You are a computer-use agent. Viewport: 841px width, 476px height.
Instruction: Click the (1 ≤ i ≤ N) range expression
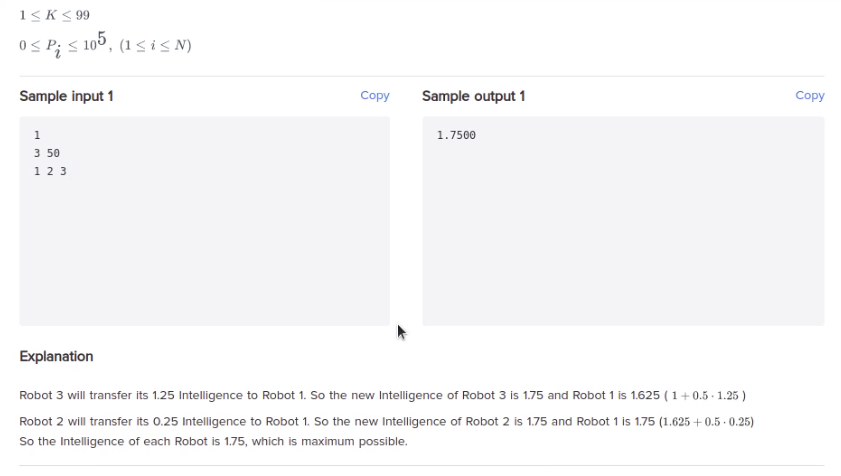click(x=155, y=45)
